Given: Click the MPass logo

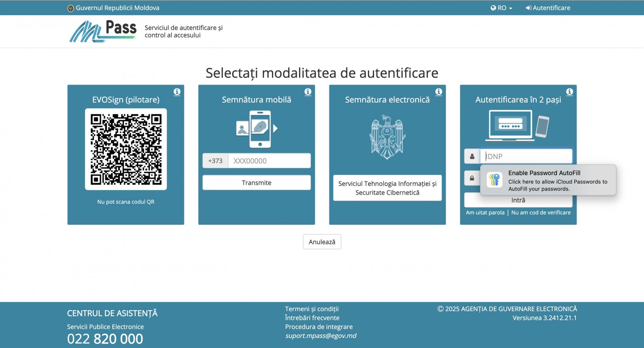Looking at the screenshot, I should (103, 31).
